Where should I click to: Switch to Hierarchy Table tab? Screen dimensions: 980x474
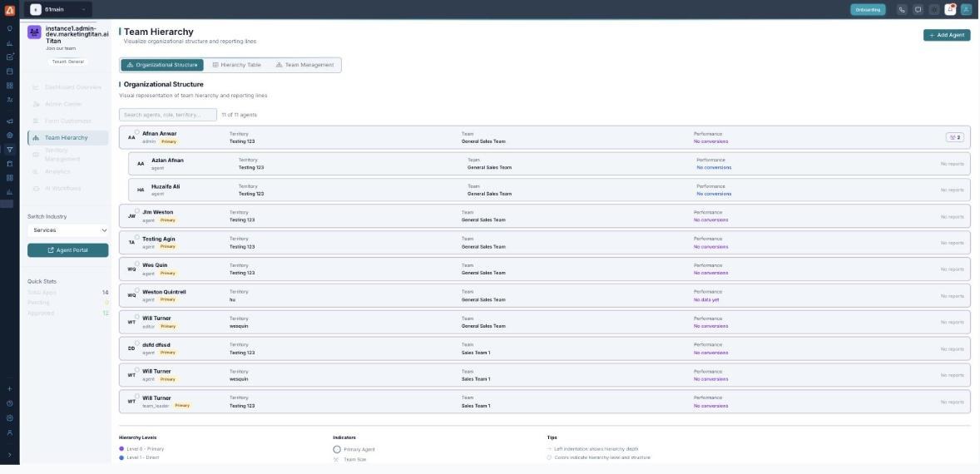237,65
